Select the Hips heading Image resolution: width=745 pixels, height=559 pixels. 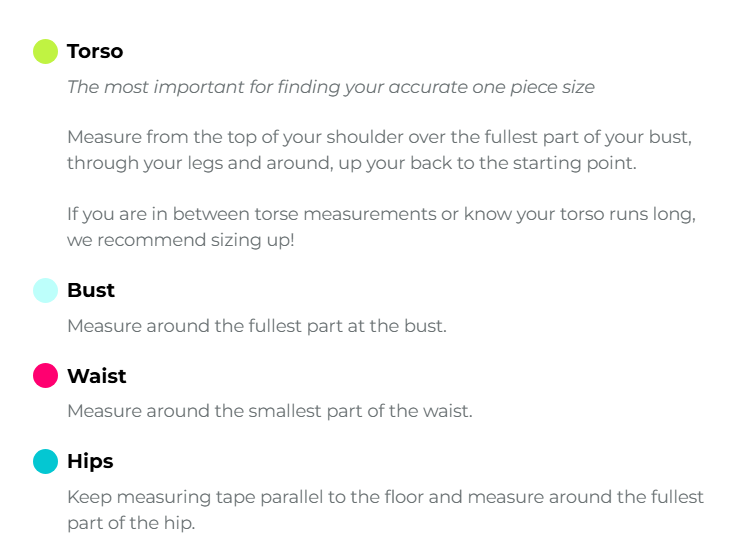[x=90, y=462]
